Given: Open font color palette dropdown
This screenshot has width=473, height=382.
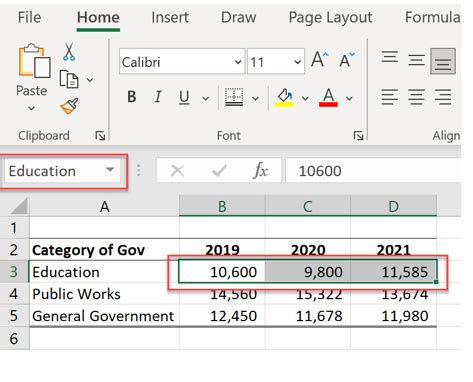Looking at the screenshot, I should pos(349,98).
